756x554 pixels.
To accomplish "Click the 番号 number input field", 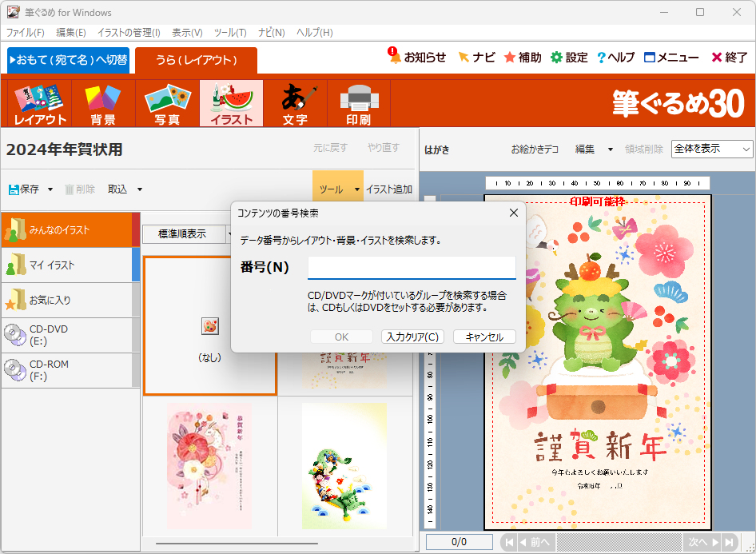I will tap(412, 267).
